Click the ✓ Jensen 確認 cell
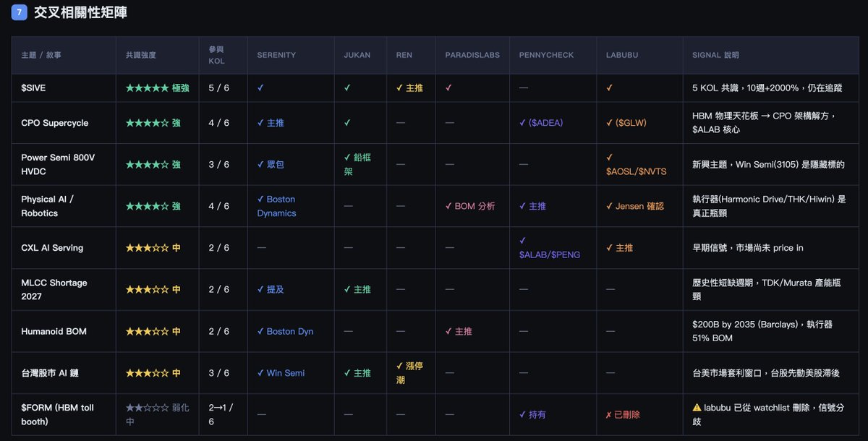This screenshot has height=441, width=868. click(634, 206)
